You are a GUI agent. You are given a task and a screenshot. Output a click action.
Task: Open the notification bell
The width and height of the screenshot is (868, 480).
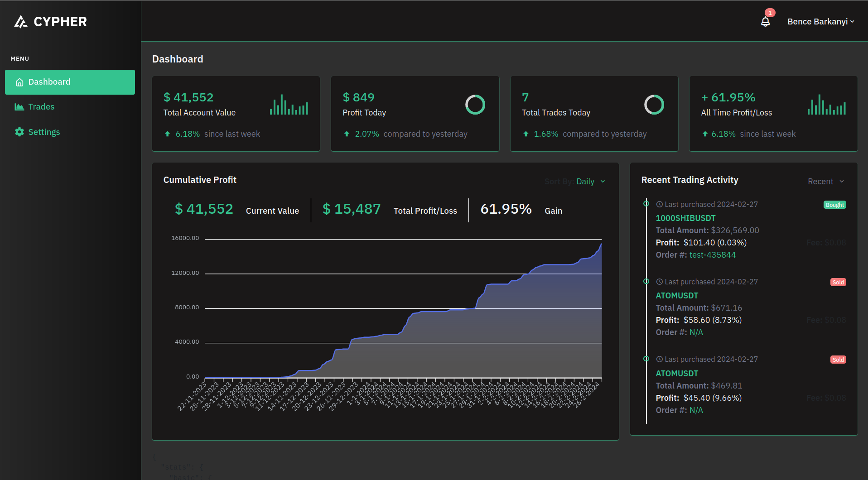coord(765,22)
